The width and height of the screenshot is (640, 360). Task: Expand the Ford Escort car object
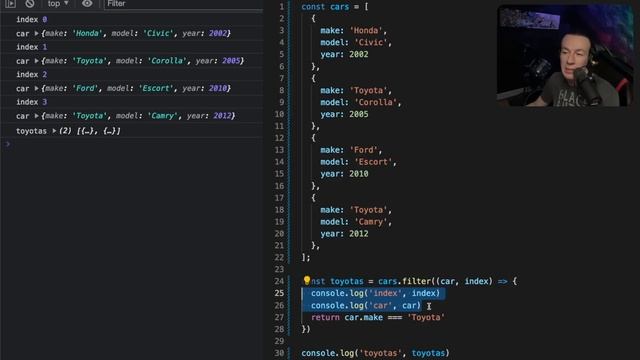click(36, 88)
